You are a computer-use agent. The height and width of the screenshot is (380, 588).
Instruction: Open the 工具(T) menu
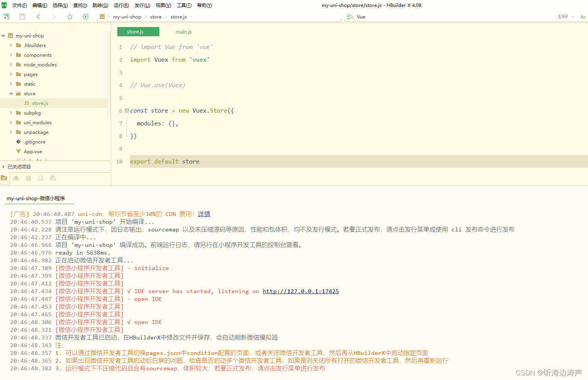click(x=184, y=5)
